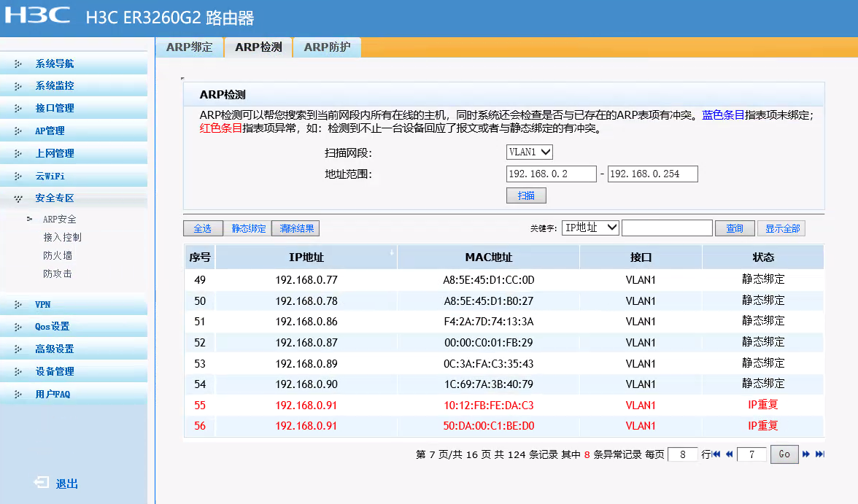Select row with MAC 50:DA:00:C1:BE:D0
Screen dimensions: 858x504
pos(503,426)
